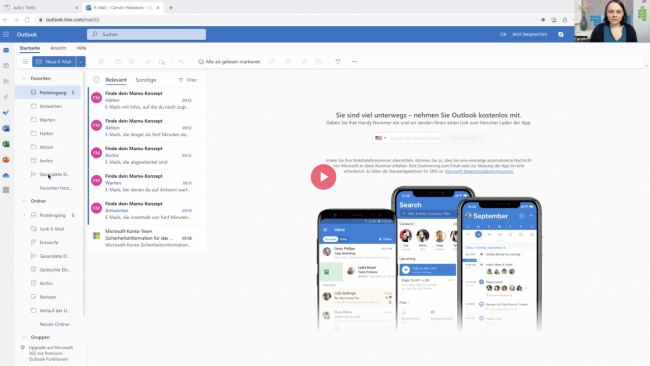Collapse the Gruppen section
Screen dimensions: 650x366
tap(24, 337)
